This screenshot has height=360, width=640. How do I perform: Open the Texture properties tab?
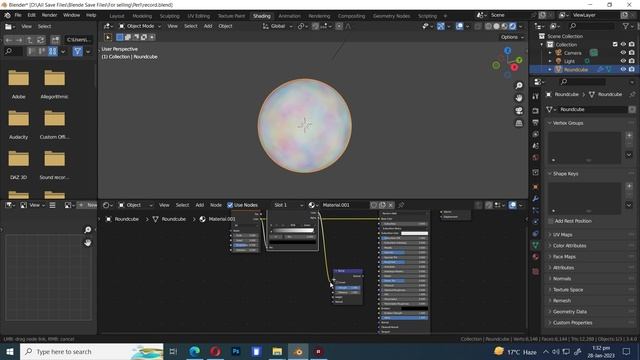pos(536,271)
